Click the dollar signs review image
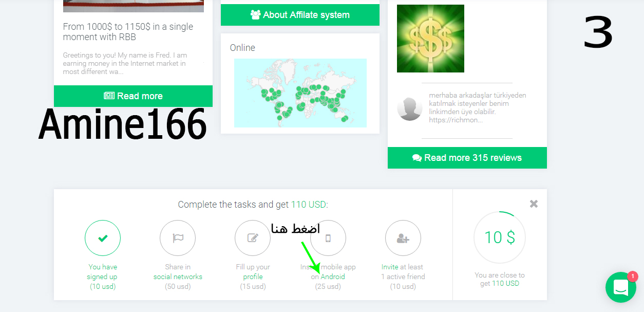Screen dimensions: 644x312 [x=430, y=39]
